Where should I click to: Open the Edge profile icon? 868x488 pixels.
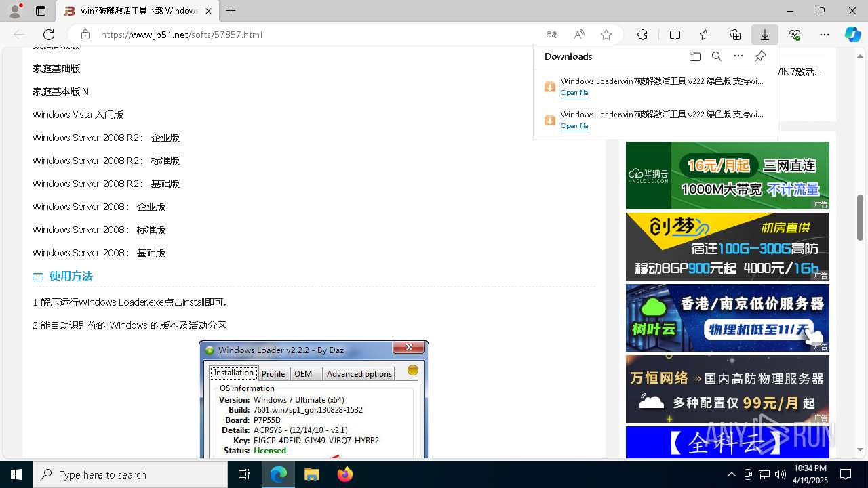15,11
